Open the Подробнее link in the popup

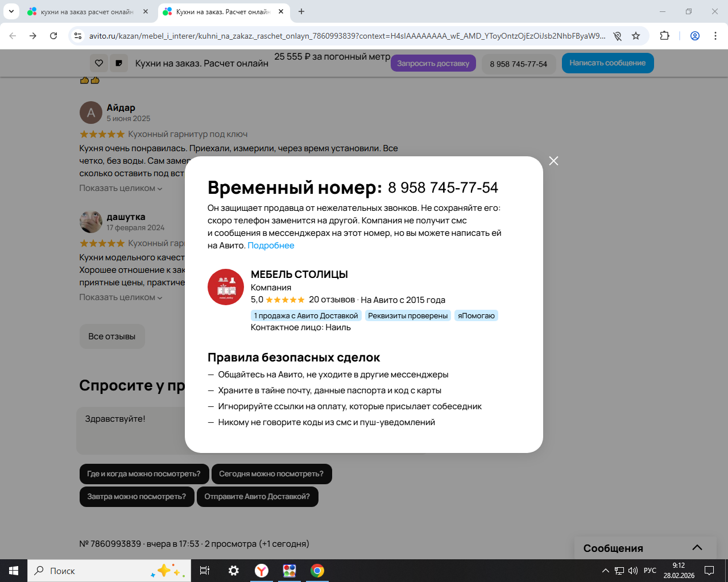[x=271, y=246]
